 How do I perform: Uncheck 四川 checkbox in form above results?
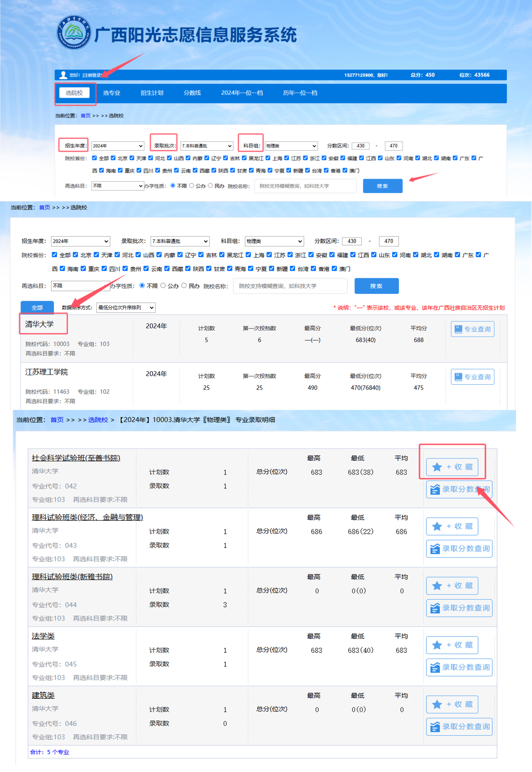104,268
